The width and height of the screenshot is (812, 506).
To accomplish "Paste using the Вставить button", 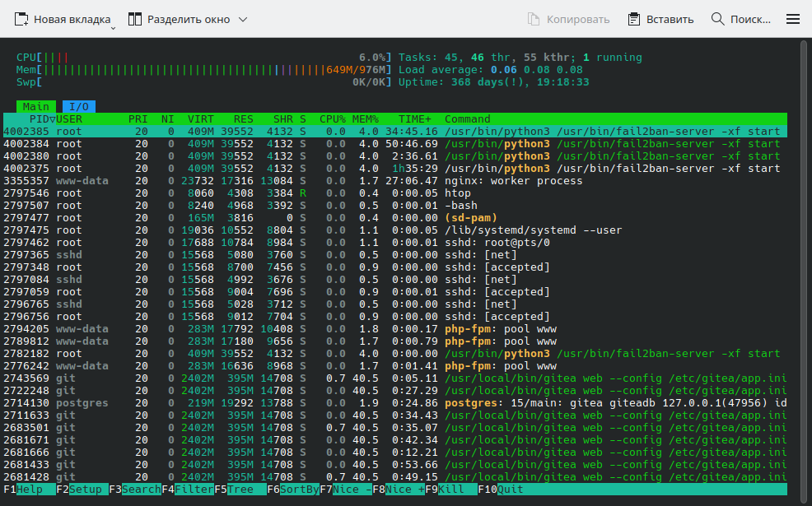I will 660,19.
